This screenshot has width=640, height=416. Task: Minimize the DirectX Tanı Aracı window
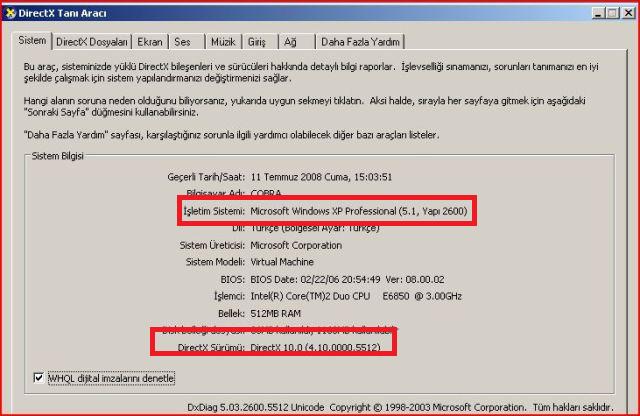click(598, 13)
